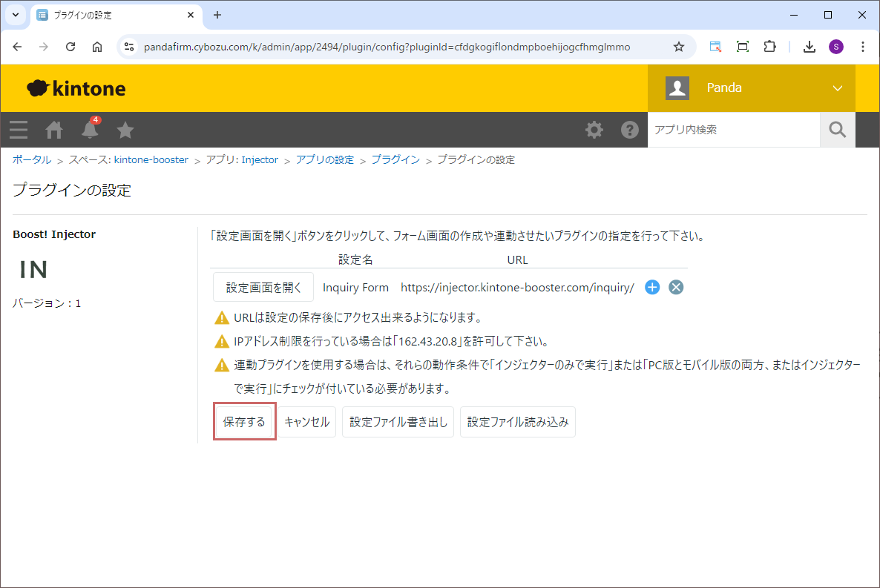The height and width of the screenshot is (588, 880).
Task: Open a new browser tab
Action: (217, 15)
